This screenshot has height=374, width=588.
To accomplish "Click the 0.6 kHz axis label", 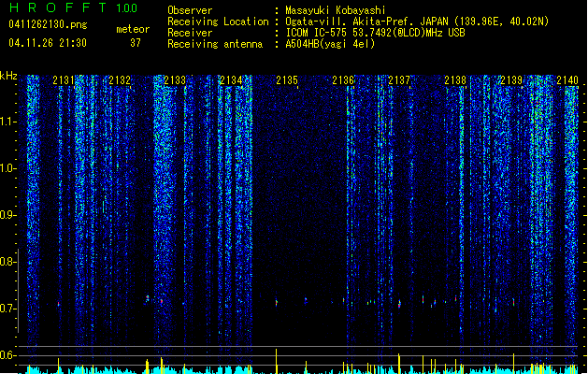I will click(8, 355).
